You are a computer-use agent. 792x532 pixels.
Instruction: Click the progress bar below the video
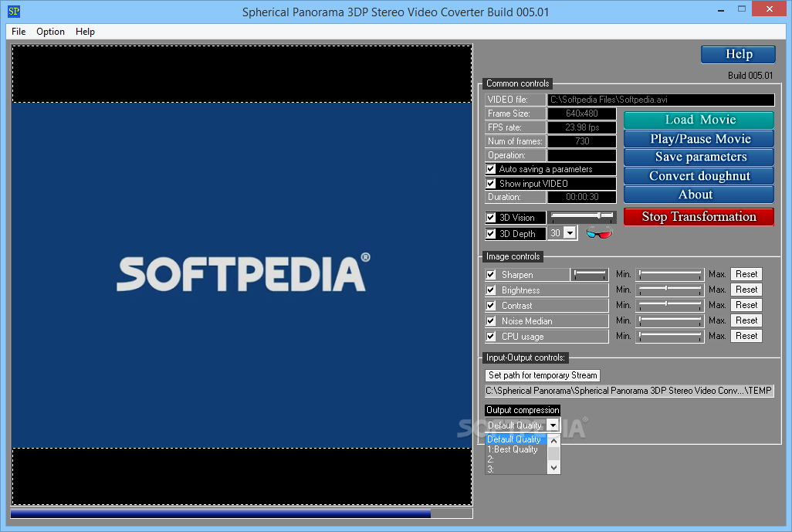[x=242, y=513]
